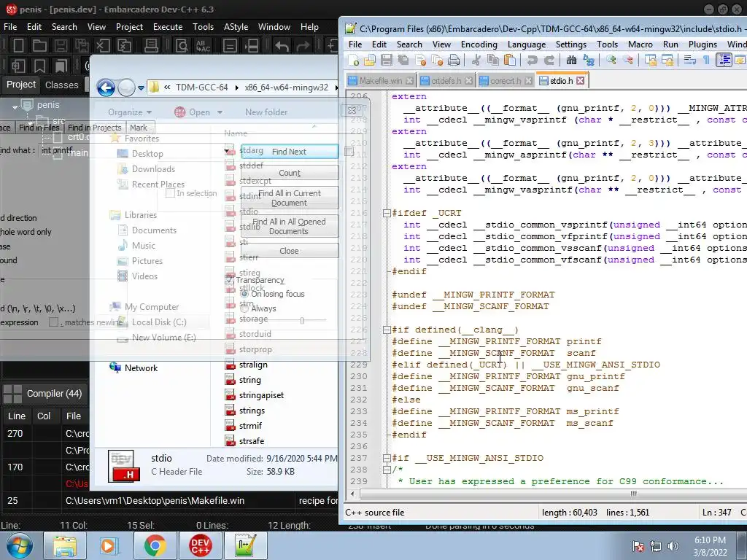Click Find what input field
Screen dimensions: 747x560
point(135,150)
